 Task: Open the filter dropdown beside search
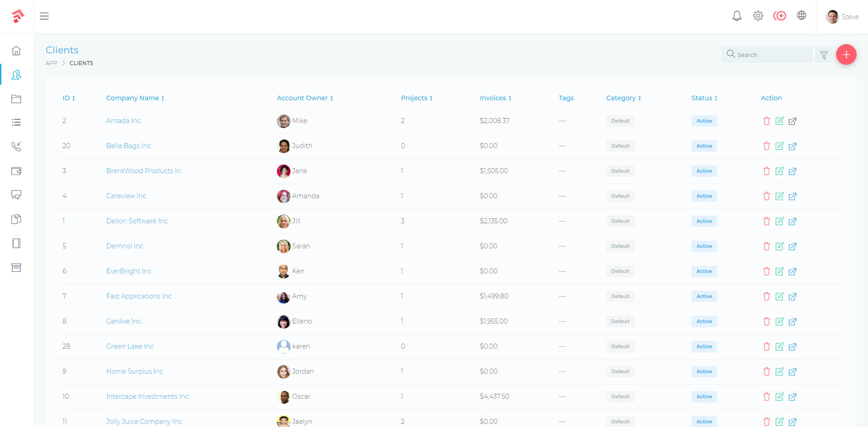[824, 55]
